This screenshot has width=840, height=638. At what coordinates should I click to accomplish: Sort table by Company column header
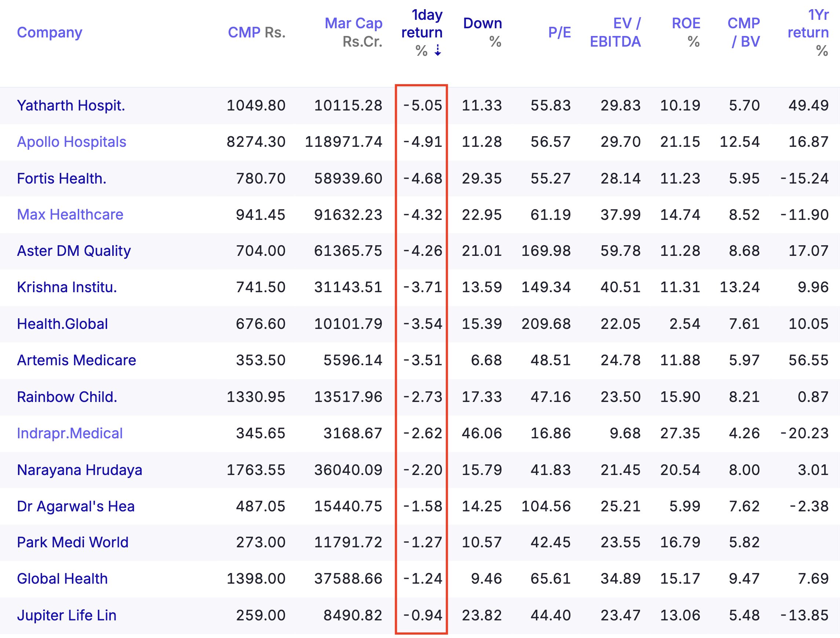click(50, 32)
